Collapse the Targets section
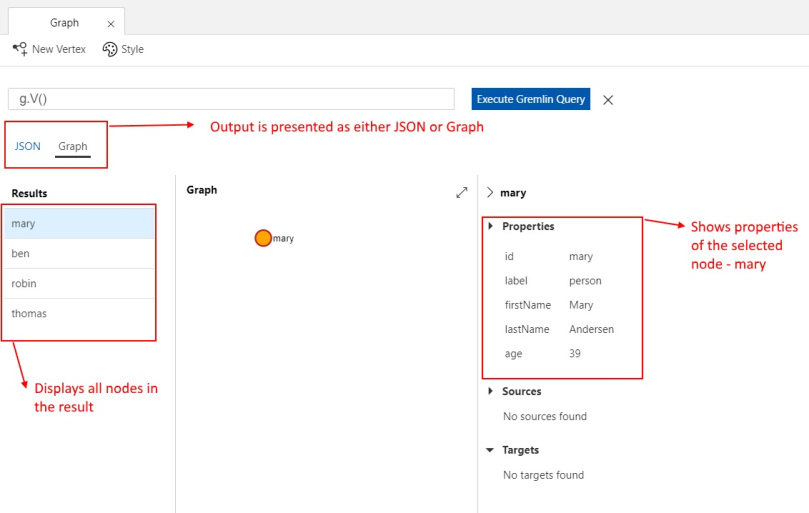809x513 pixels. (490, 450)
